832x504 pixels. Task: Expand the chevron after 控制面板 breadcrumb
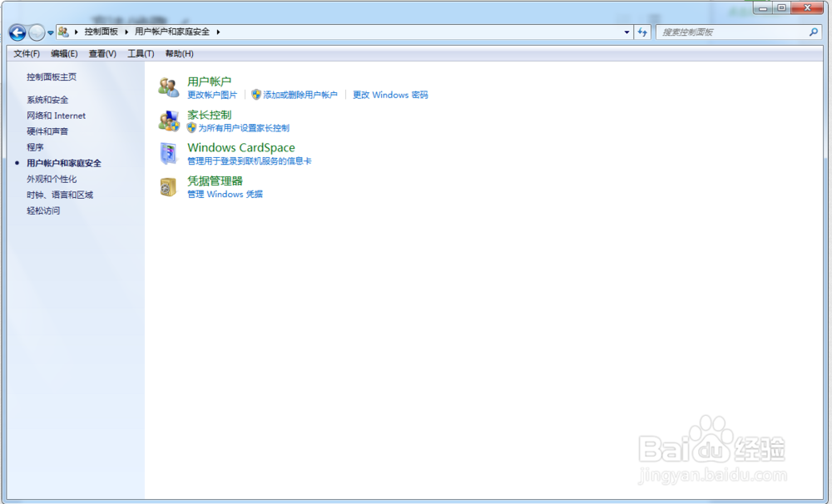(126, 32)
